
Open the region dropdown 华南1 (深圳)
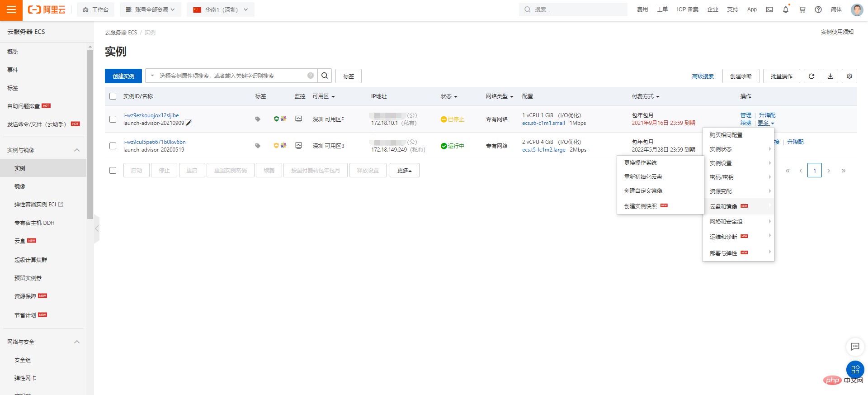coord(221,10)
